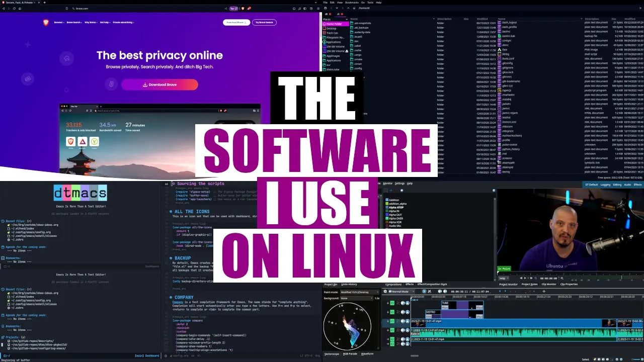The width and height of the screenshot is (644, 362).
Task: Expand the Why Brave nav dropdown
Action: pos(91,23)
